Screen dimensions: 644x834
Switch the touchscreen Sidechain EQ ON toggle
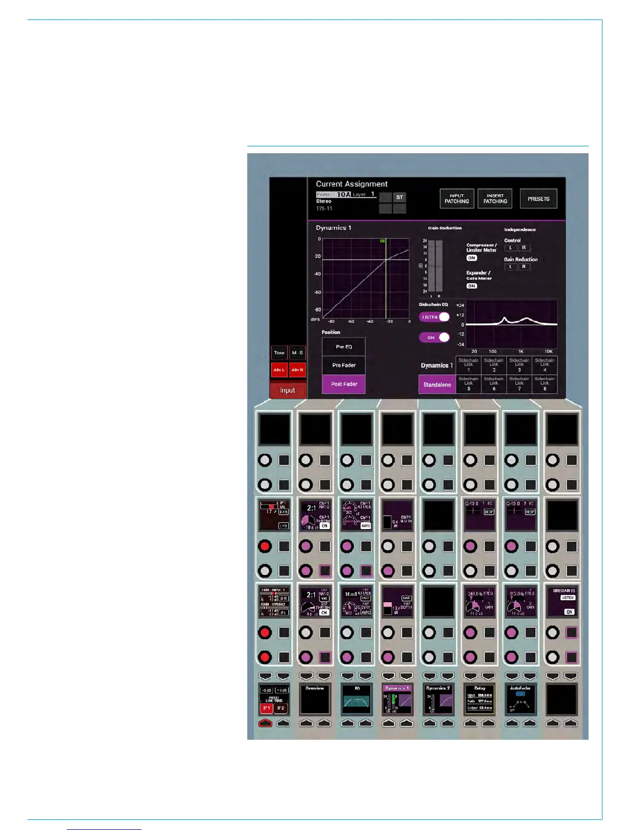[x=435, y=337]
